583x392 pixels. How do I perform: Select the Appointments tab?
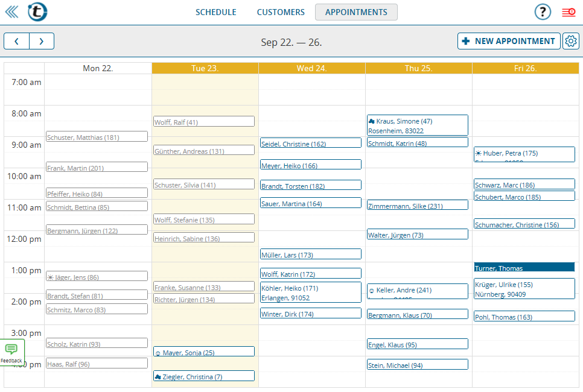(x=356, y=12)
